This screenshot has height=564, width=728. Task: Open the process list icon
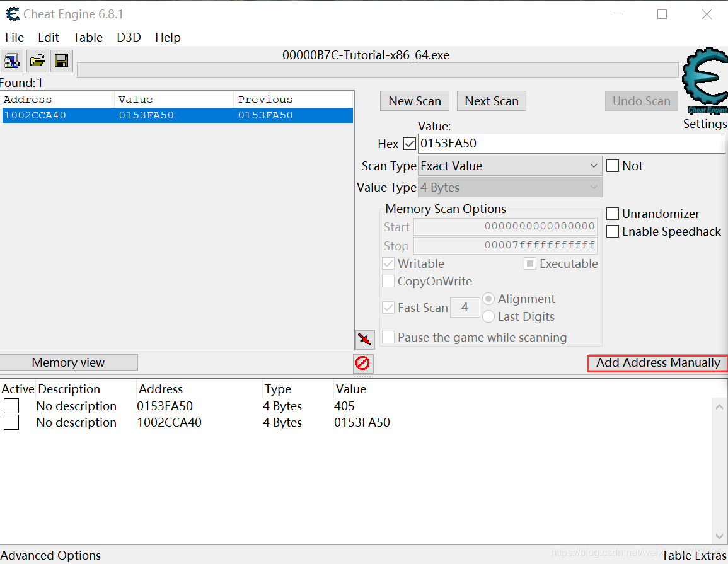pyautogui.click(x=11, y=60)
